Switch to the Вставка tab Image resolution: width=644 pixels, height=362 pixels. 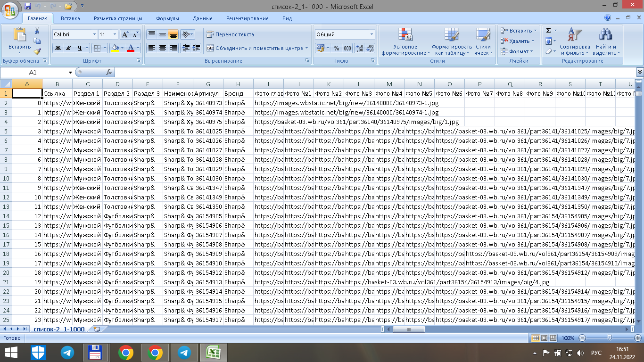click(x=70, y=18)
